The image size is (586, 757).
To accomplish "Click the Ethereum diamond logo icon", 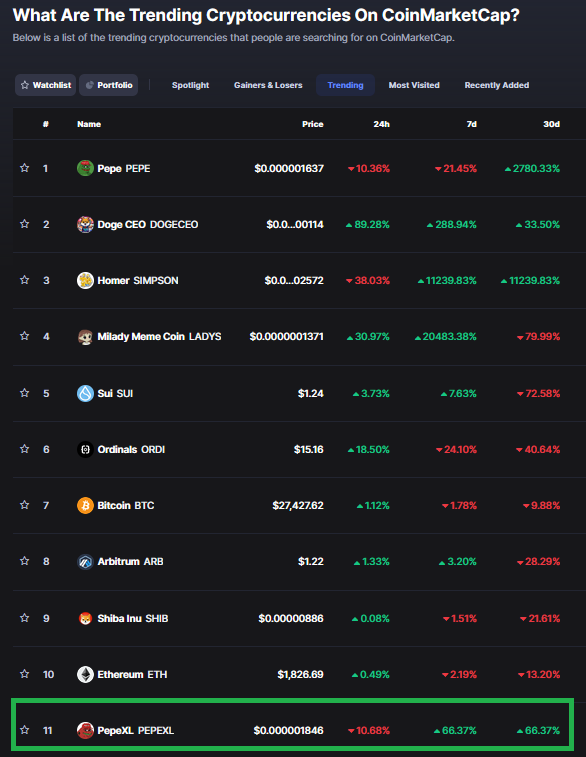I will [85, 674].
